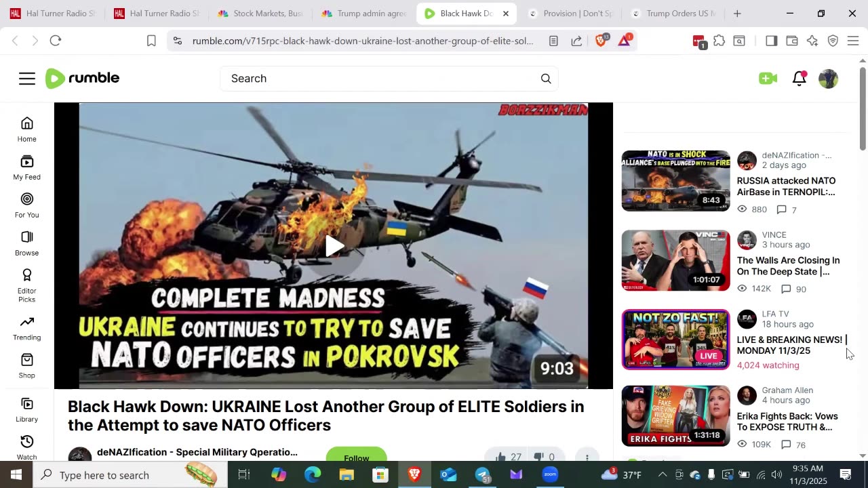This screenshot has width=868, height=488.
Task: Open the notifications bell
Action: pos(800,79)
